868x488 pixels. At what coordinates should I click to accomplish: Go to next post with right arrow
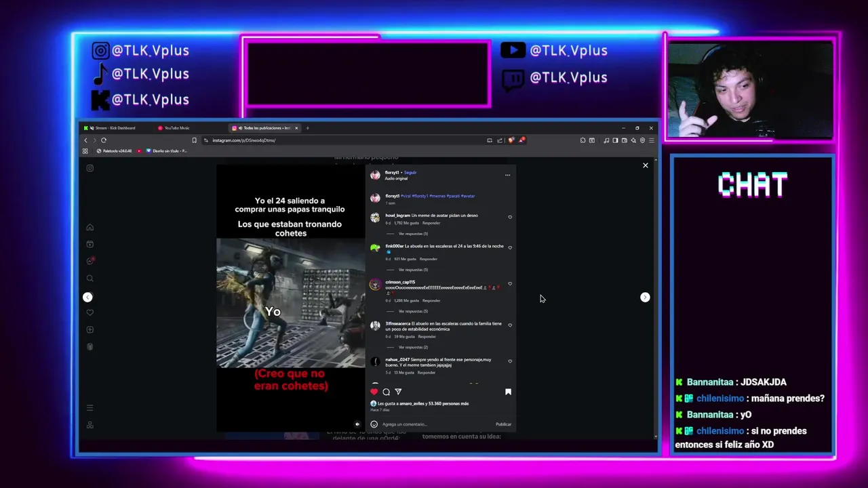coord(645,297)
